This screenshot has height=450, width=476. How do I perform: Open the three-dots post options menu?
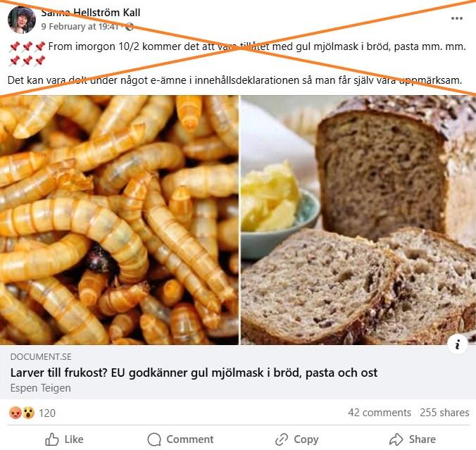click(x=456, y=18)
